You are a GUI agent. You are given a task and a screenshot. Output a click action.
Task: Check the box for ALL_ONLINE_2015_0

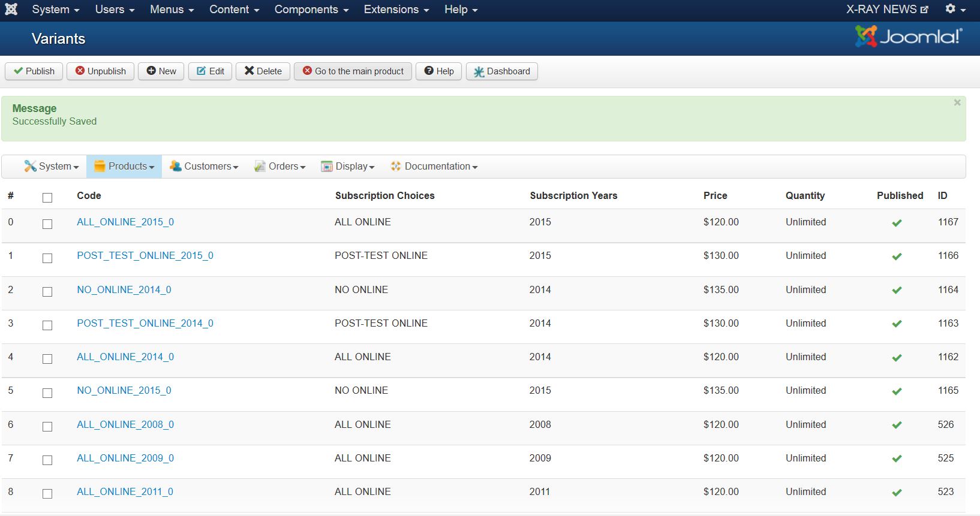click(47, 224)
